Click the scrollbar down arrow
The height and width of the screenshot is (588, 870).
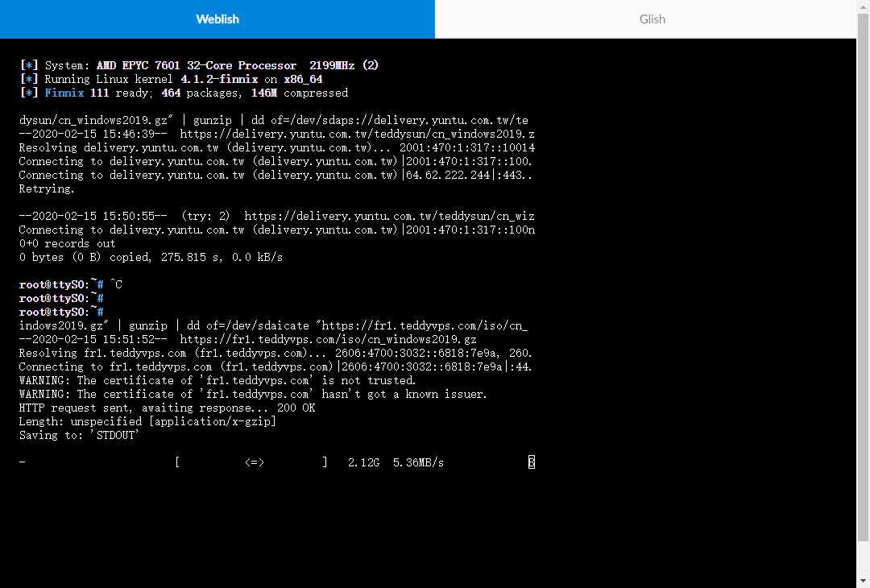coord(864,582)
